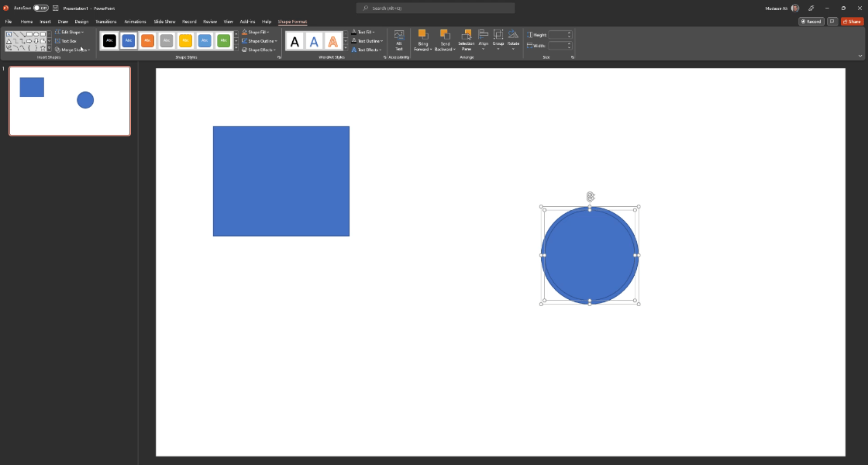Image resolution: width=868 pixels, height=465 pixels.
Task: Go to the Transitions tab
Action: [x=105, y=22]
